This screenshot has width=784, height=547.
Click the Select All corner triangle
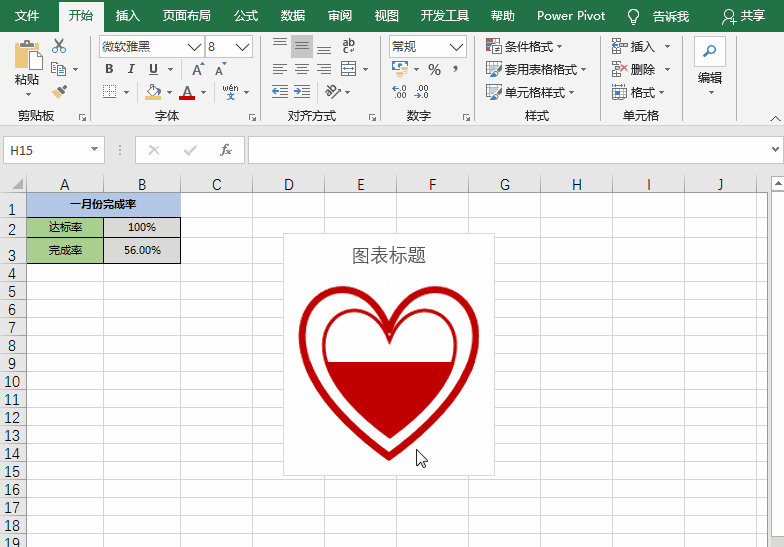tap(17, 184)
